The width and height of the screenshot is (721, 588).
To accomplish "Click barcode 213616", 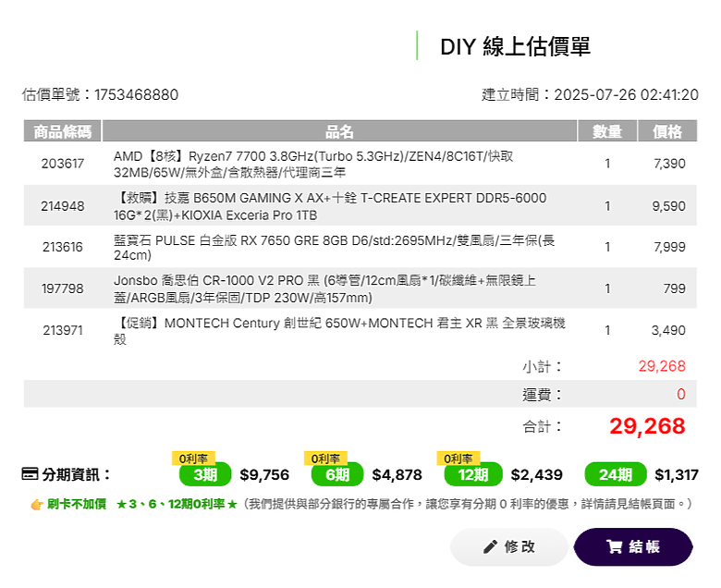I will tap(63, 248).
